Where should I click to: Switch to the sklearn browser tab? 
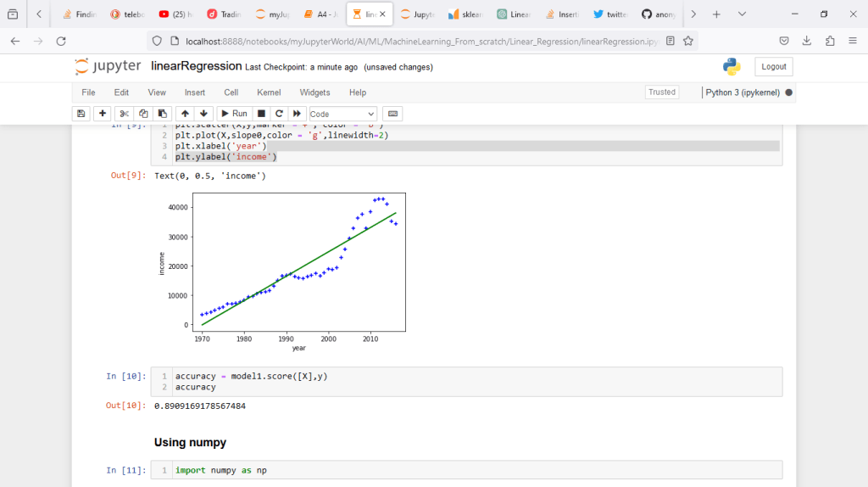pyautogui.click(x=466, y=14)
